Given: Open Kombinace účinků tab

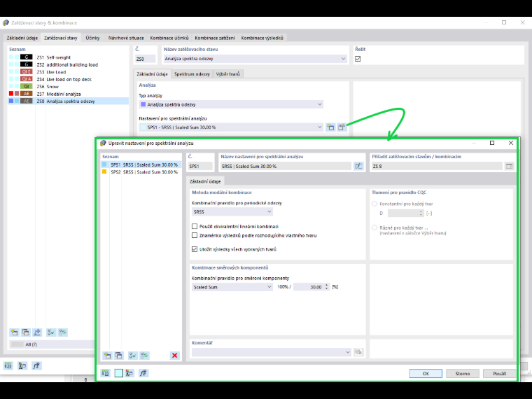Looking at the screenshot, I should [169, 38].
